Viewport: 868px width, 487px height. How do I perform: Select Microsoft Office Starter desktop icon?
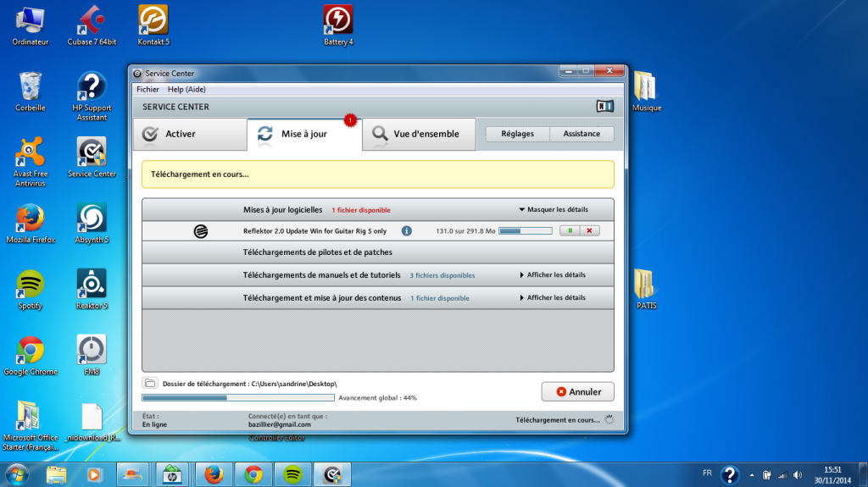tap(30, 426)
